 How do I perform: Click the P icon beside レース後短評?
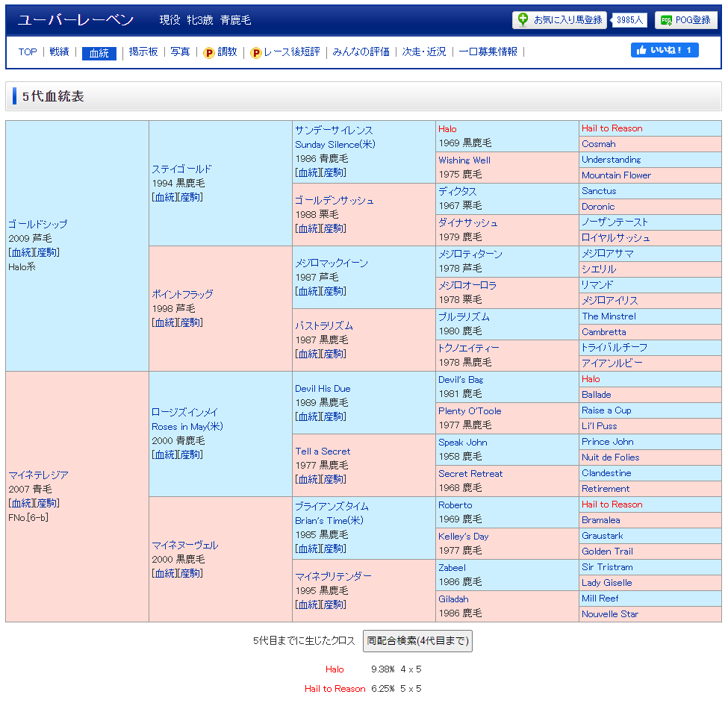coord(256,52)
